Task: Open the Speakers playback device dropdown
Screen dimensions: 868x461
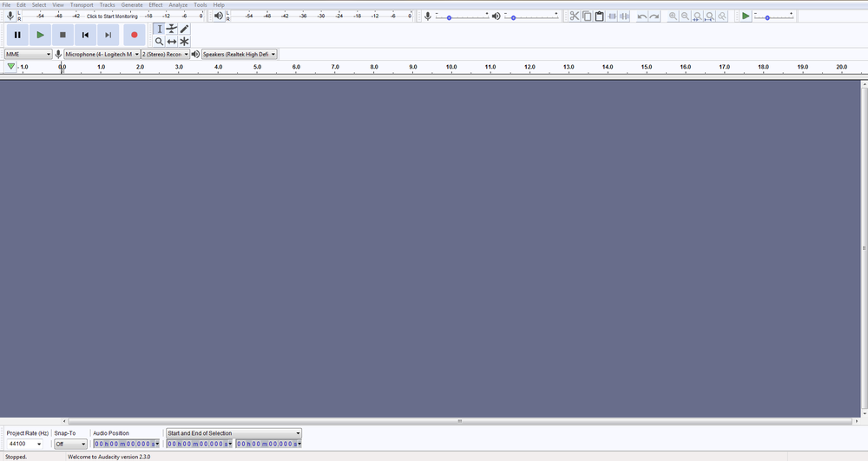Action: click(x=240, y=54)
